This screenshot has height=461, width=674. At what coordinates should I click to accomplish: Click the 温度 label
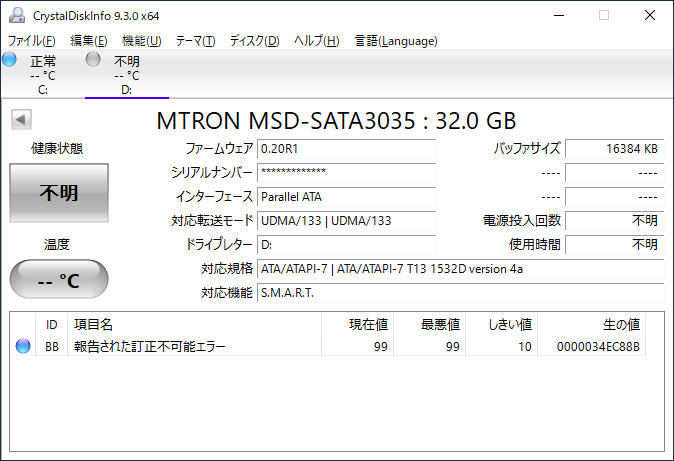pyautogui.click(x=57, y=245)
